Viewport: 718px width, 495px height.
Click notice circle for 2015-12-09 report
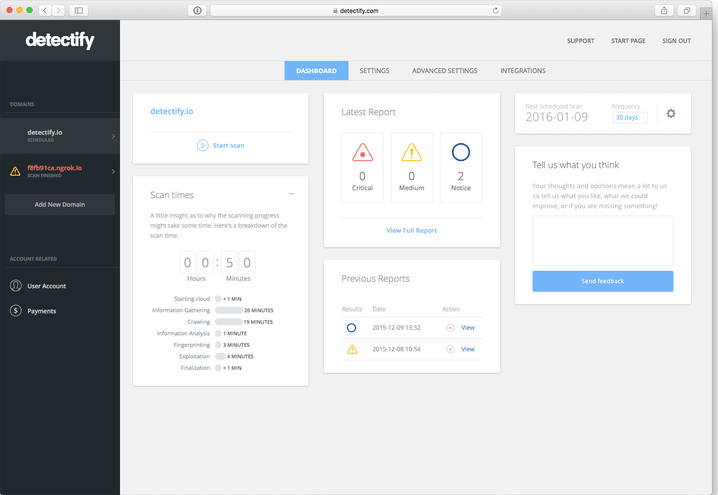[x=351, y=327]
